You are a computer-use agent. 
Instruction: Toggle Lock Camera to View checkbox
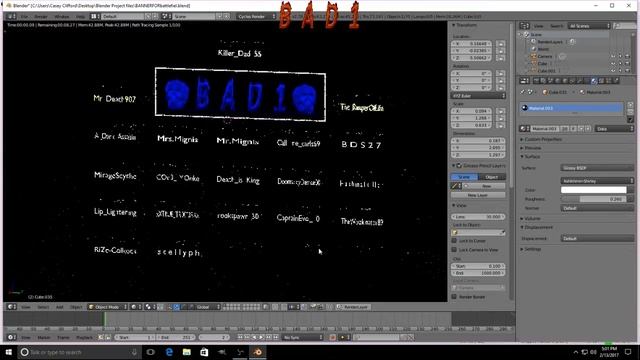click(x=454, y=249)
